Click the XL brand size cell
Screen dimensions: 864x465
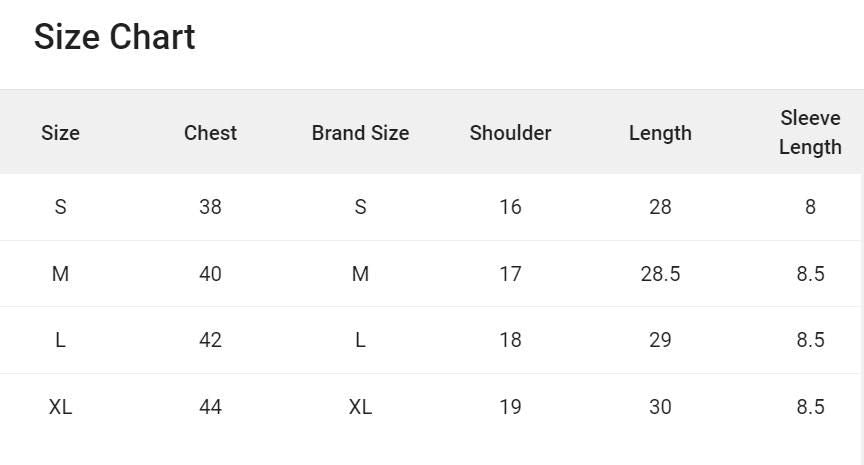pyautogui.click(x=360, y=407)
